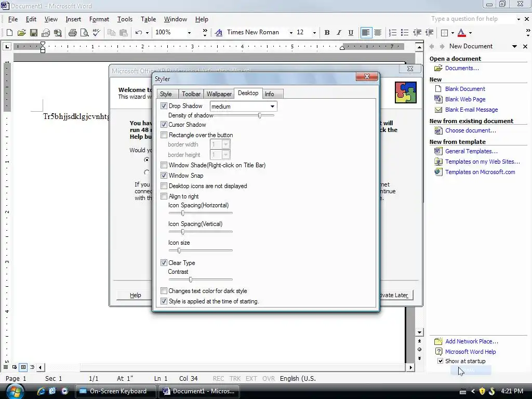Open Internet Explorer from the quick launch
The height and width of the screenshot is (399, 532).
(x=41, y=391)
